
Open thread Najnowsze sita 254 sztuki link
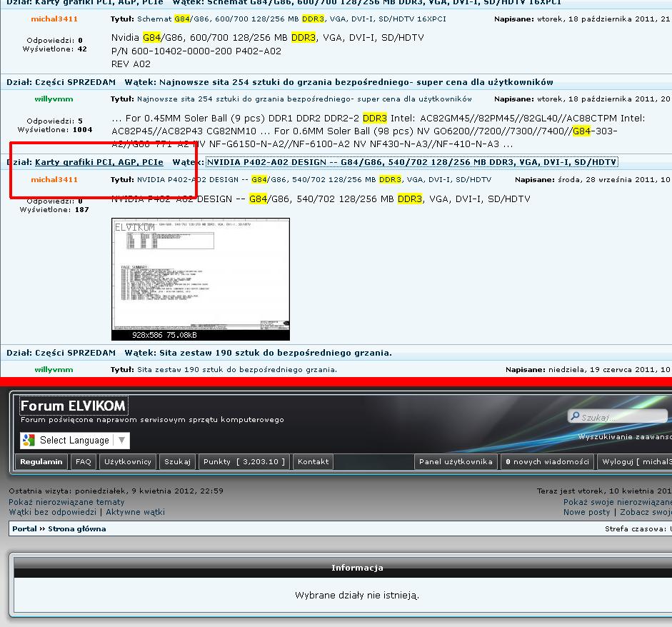pyautogui.click(x=356, y=82)
